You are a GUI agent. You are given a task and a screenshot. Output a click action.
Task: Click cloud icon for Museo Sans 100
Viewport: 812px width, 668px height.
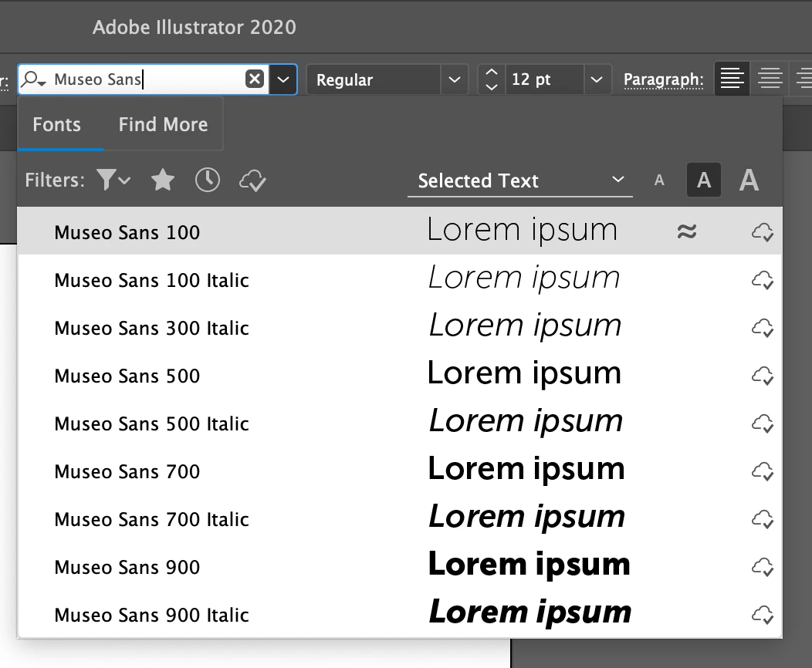(x=763, y=232)
